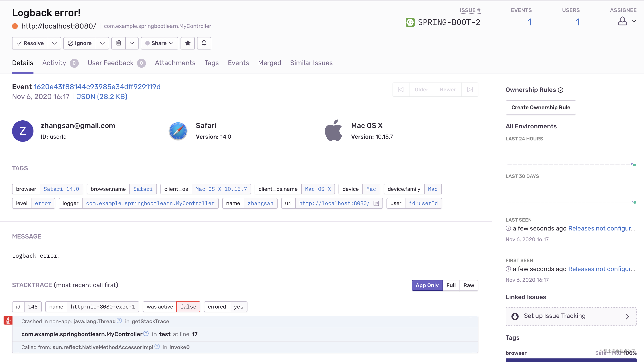Open the Ignore options chevron

point(102,43)
